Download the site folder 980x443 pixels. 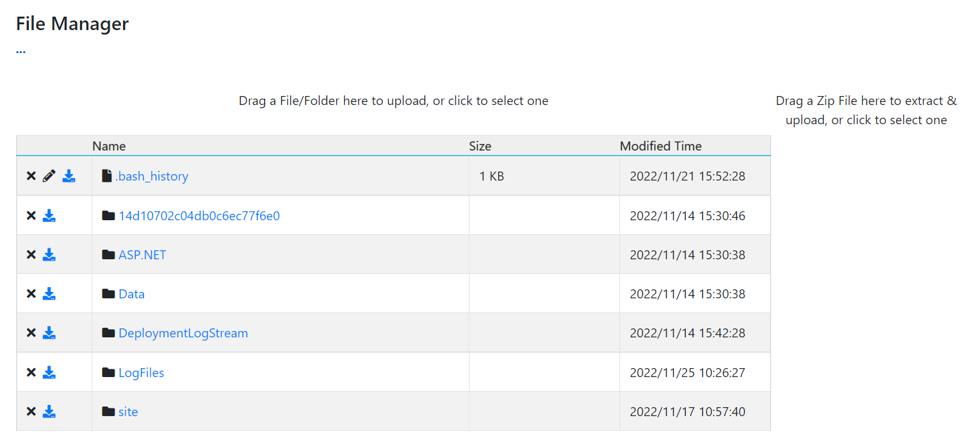(49, 412)
